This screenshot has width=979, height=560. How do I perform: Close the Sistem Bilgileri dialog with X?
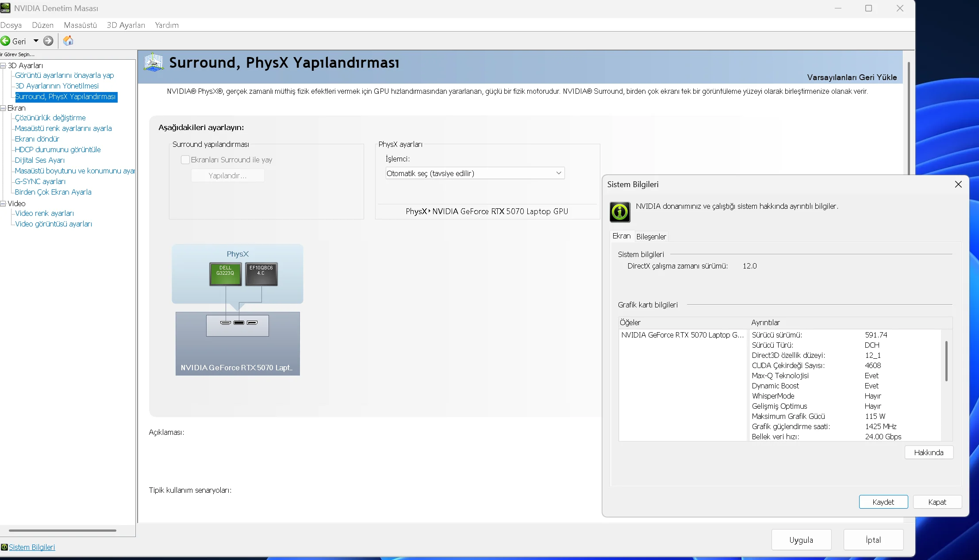958,184
